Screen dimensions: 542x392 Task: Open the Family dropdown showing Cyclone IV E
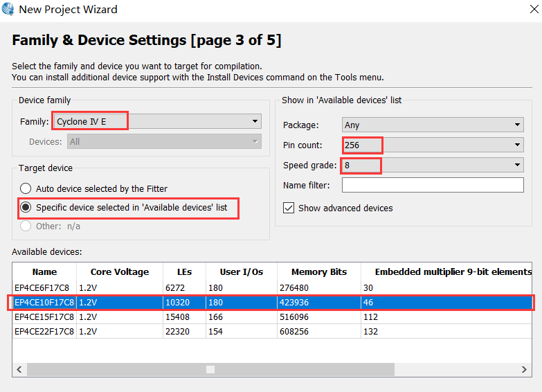click(x=157, y=121)
